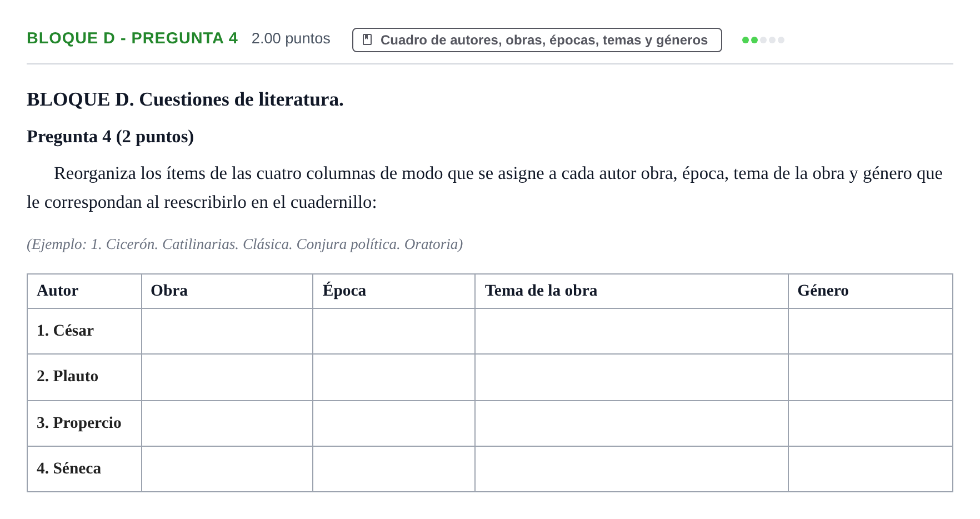Select the 'BLOQUE D - PREGUNTA 4' heading
The height and width of the screenshot is (519, 980).
pyautogui.click(x=132, y=38)
